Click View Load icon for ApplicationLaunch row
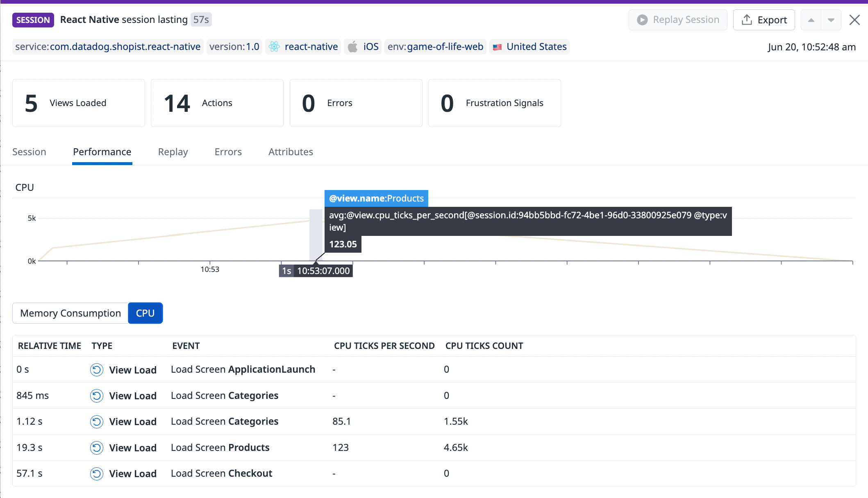 97,370
